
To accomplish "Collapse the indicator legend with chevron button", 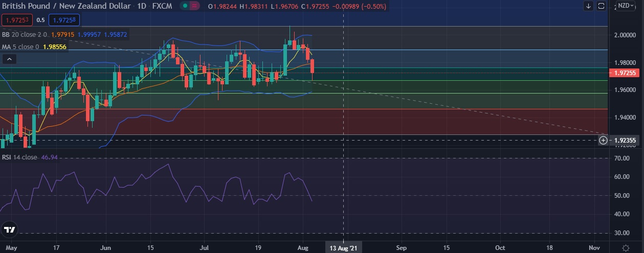I will coord(9,59).
